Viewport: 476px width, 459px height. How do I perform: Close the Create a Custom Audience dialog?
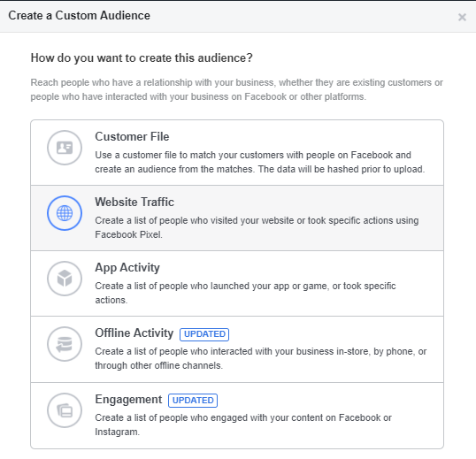click(x=462, y=18)
